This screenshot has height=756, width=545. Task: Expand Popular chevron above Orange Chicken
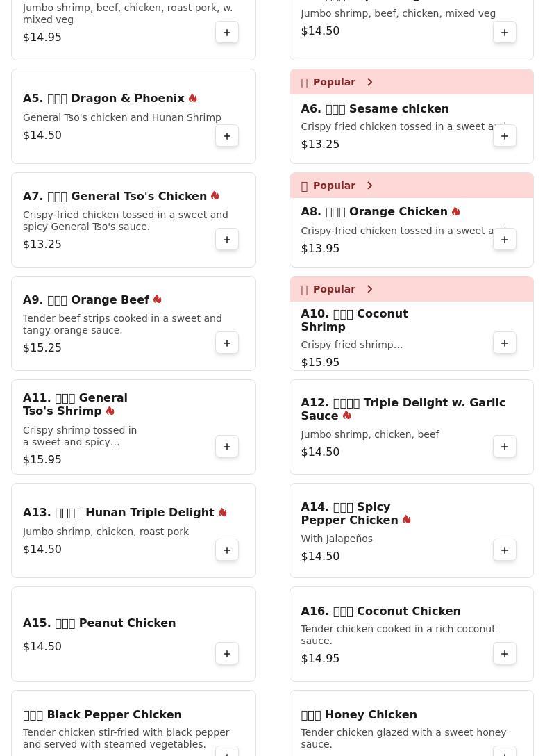(370, 186)
